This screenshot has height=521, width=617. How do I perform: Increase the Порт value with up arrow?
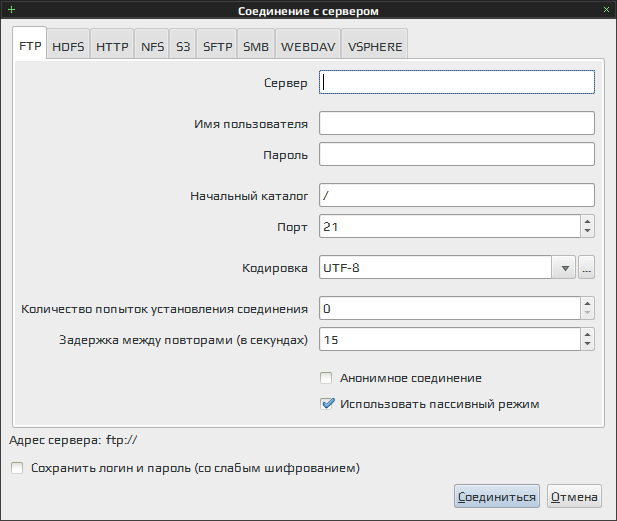587,221
